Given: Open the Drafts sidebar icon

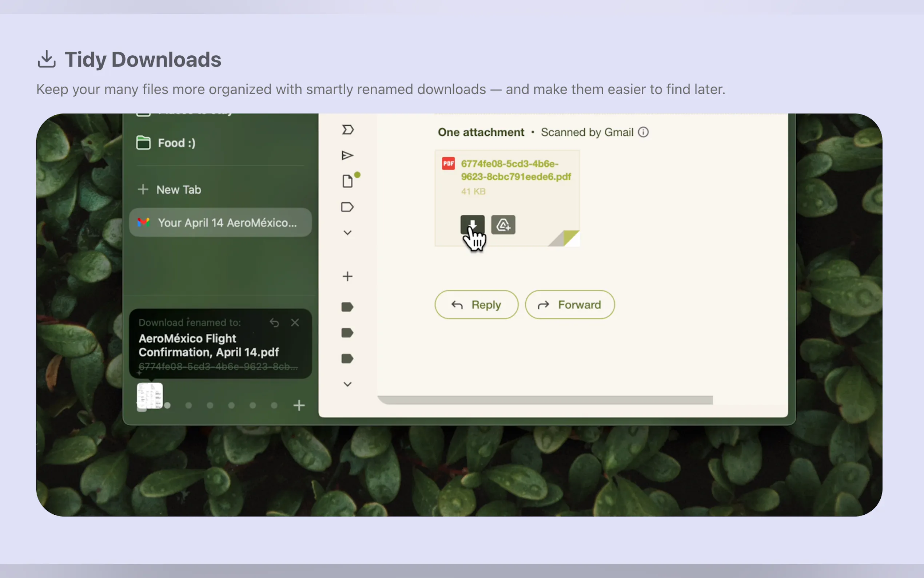Looking at the screenshot, I should [x=347, y=181].
